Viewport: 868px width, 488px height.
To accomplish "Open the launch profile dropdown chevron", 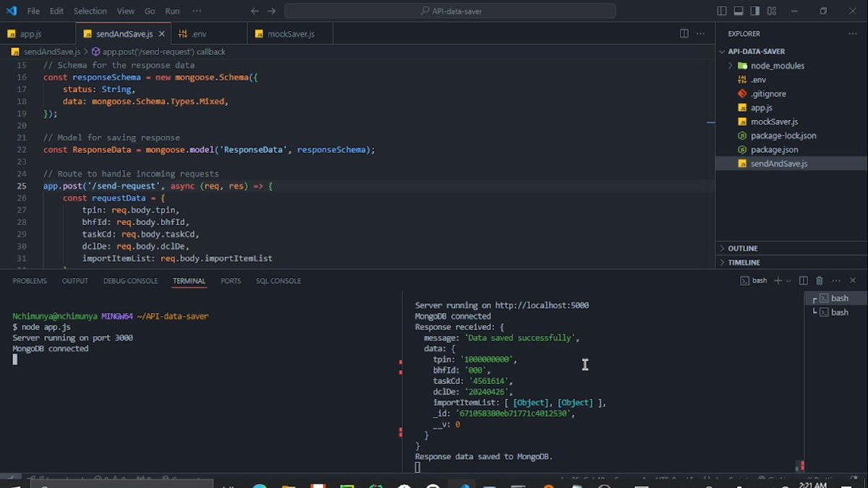I will (x=788, y=281).
